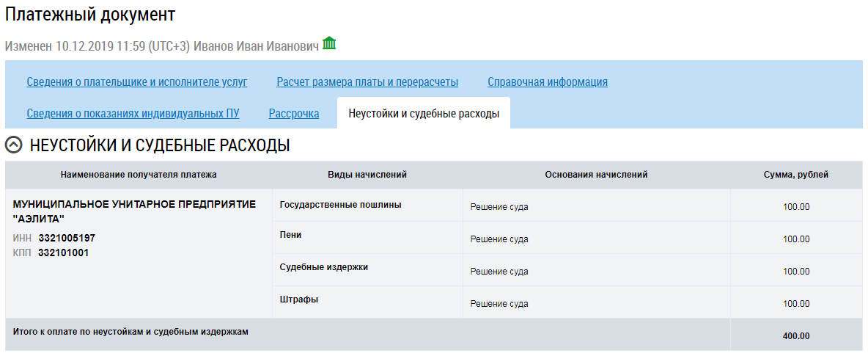This screenshot has width=868, height=356.
Task: Open the Справочная информация tab
Action: tap(548, 81)
